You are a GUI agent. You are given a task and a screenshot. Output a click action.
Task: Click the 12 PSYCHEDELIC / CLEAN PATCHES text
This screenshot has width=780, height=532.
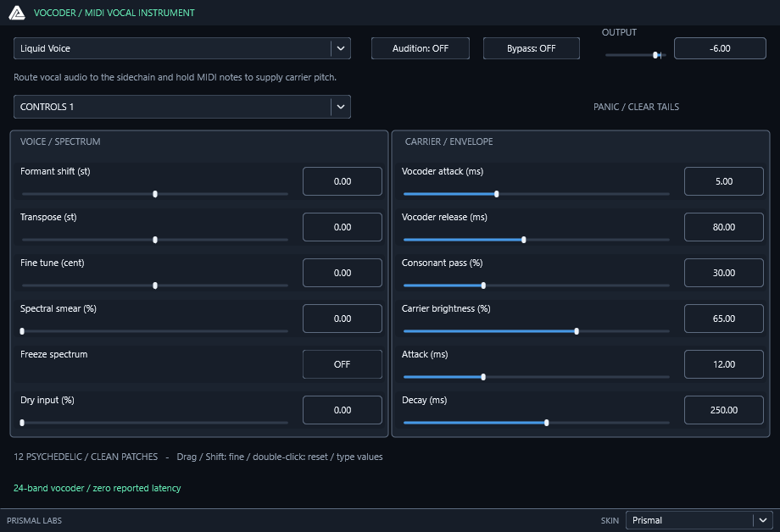(x=86, y=457)
